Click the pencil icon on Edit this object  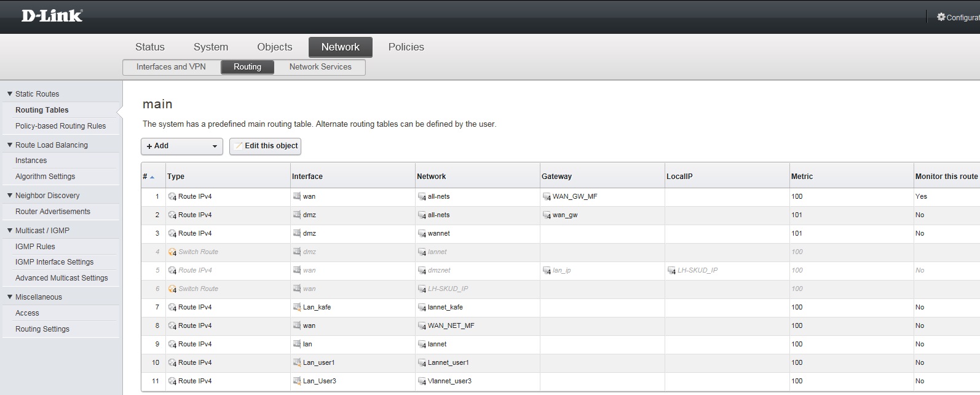238,146
